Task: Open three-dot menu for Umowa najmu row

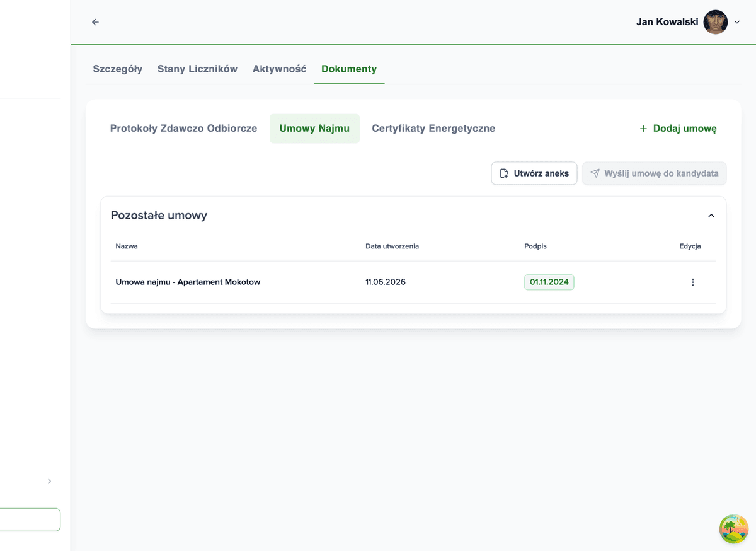Action: 693,282
